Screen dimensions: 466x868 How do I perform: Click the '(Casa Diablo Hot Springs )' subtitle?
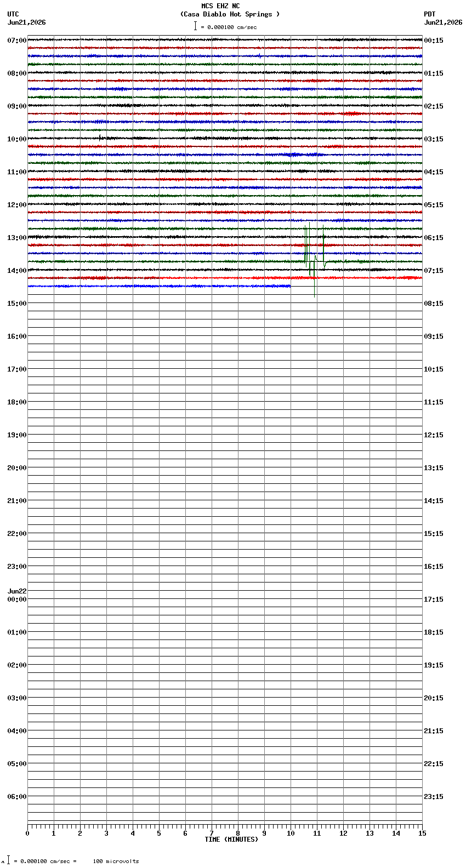230,14
